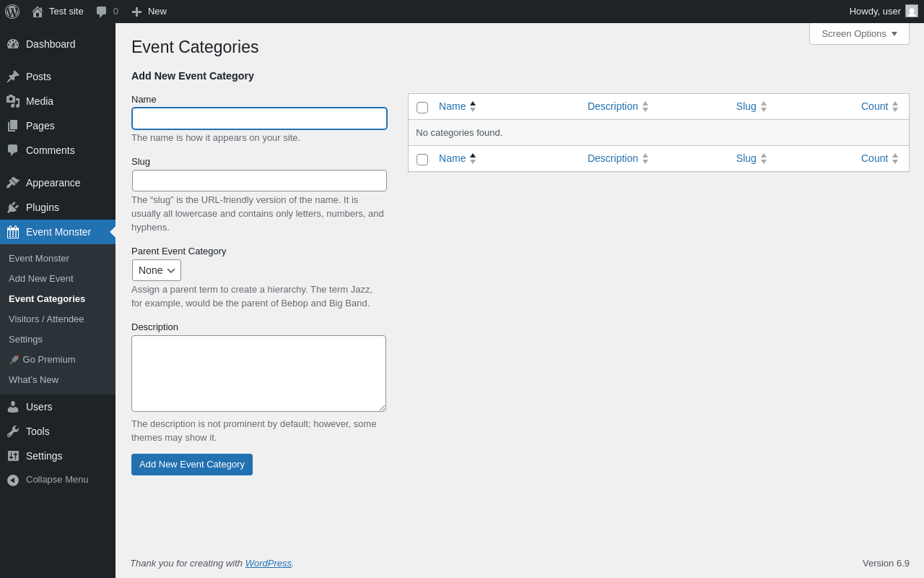Expand the Screen Options panel

click(x=859, y=33)
